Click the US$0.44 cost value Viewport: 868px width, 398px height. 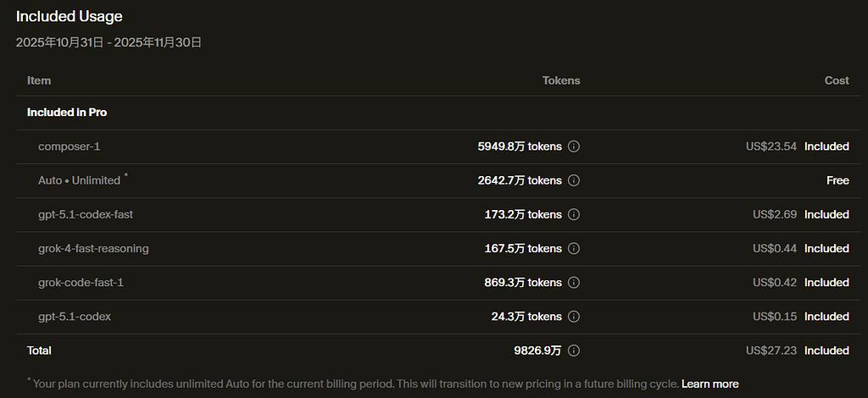pyautogui.click(x=775, y=249)
